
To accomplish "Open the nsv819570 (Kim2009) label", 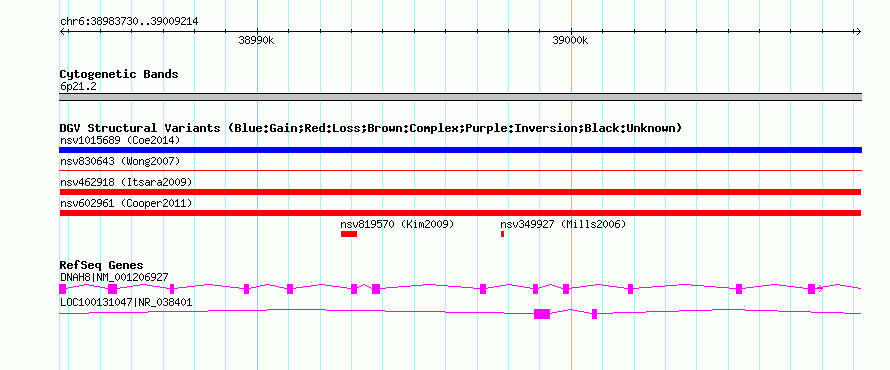I will point(397,224).
